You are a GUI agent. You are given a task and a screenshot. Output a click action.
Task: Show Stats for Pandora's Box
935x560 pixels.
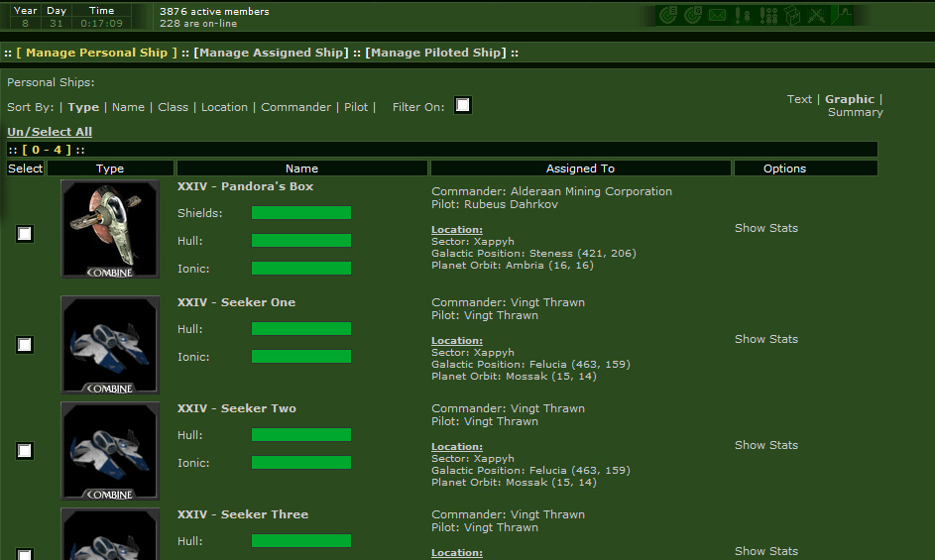pyautogui.click(x=766, y=228)
